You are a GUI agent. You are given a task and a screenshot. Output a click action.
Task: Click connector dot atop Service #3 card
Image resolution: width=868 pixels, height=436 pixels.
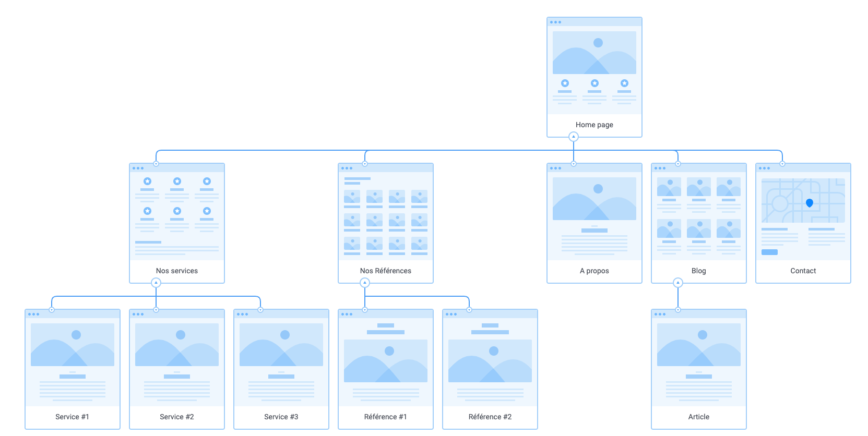coord(260,310)
